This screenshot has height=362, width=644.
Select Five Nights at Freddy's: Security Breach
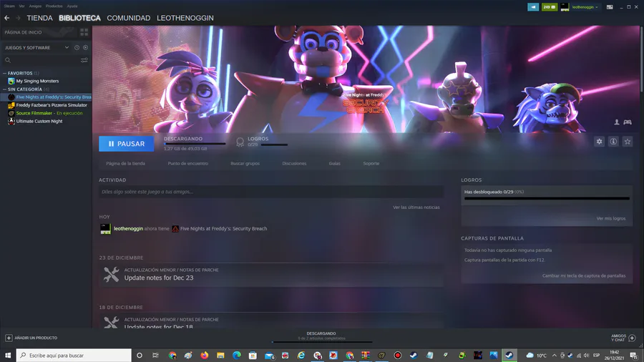(49, 97)
